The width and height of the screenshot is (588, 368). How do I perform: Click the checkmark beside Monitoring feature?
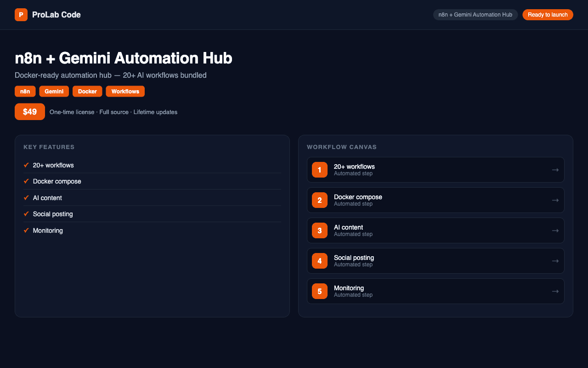(26, 230)
